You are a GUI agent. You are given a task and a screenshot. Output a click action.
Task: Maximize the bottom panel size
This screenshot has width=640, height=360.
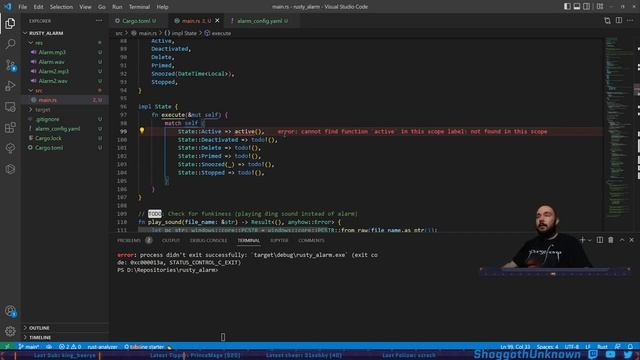pos(622,240)
